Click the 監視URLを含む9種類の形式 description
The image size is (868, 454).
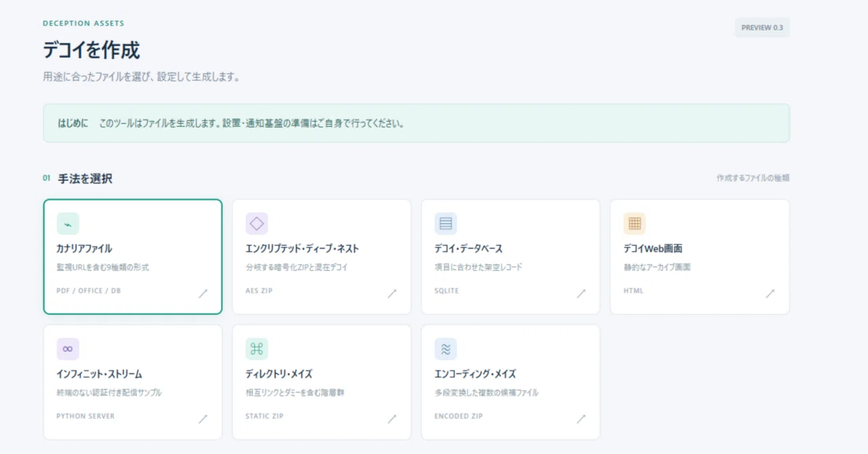(103, 268)
